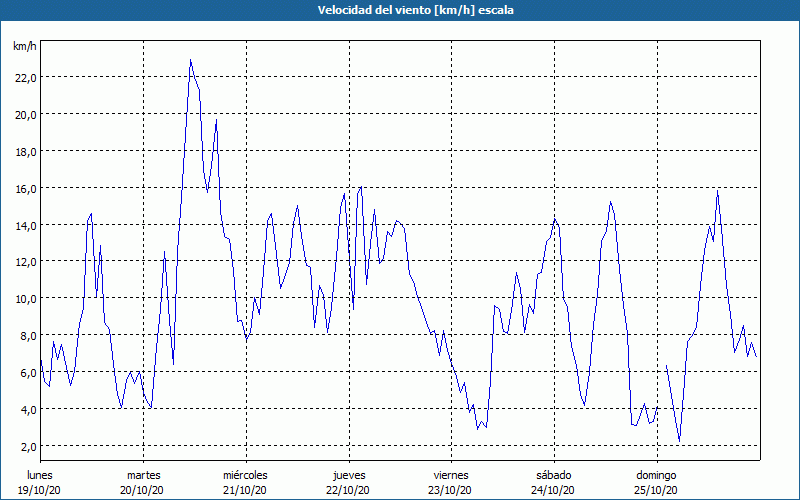Select the 'miércoles' day label
This screenshot has width=800, height=500.
tap(245, 475)
